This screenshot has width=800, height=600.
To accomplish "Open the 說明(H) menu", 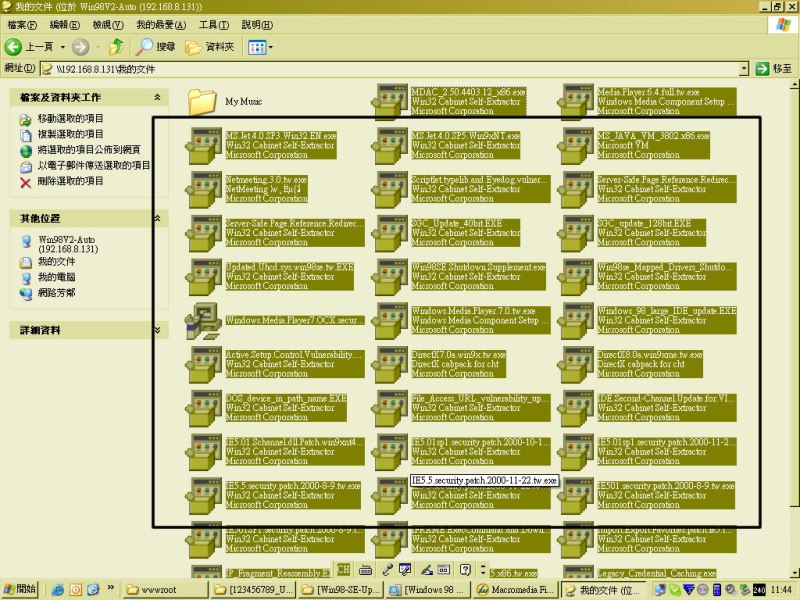I will [x=257, y=25].
